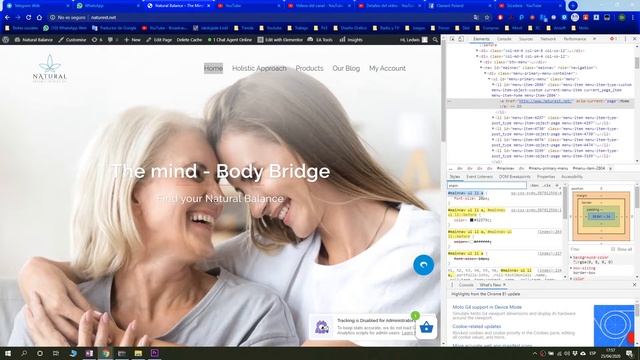Click the browser home icon

click(x=39, y=18)
